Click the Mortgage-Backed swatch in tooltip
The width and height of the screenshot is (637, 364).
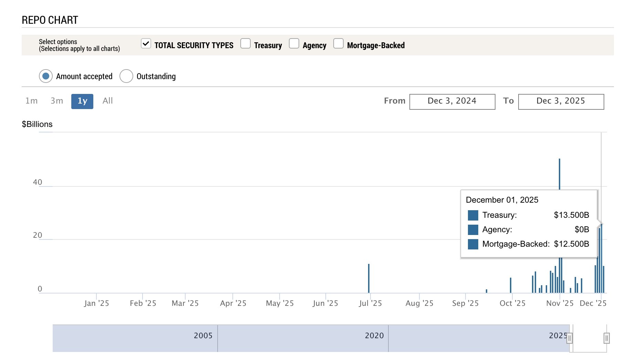(x=473, y=244)
